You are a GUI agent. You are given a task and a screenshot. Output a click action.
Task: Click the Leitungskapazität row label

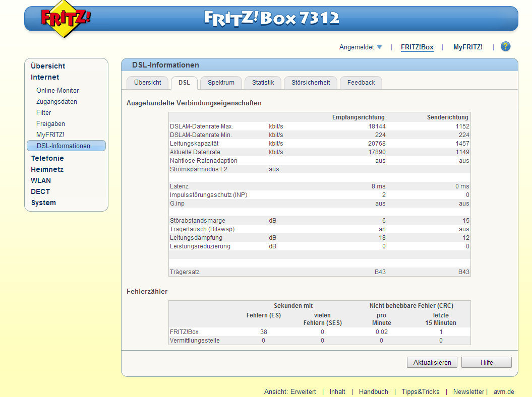pos(194,144)
